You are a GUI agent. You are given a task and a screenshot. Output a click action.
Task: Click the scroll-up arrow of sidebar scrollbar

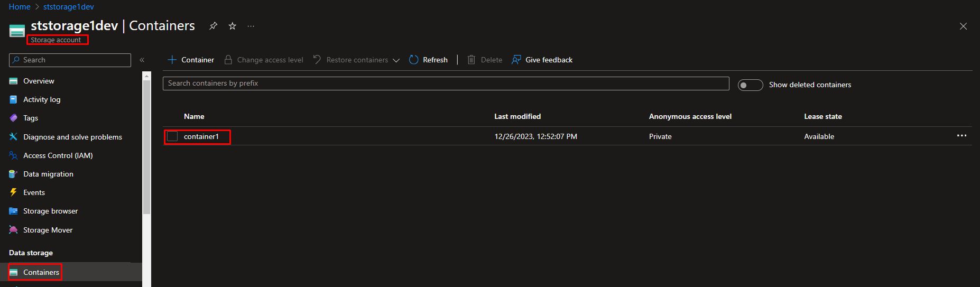tap(147, 76)
